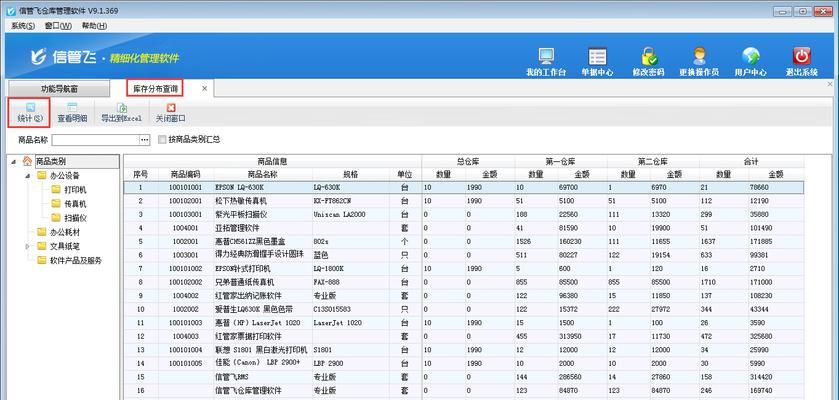839x400 pixels.
Task: Switch to 库存分布查询 tab
Action: coord(155,88)
